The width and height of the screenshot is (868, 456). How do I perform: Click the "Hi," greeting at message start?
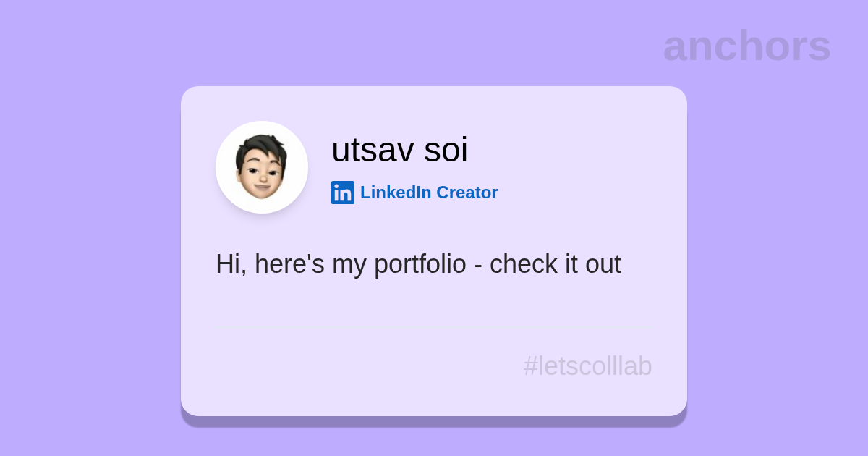pos(231,264)
